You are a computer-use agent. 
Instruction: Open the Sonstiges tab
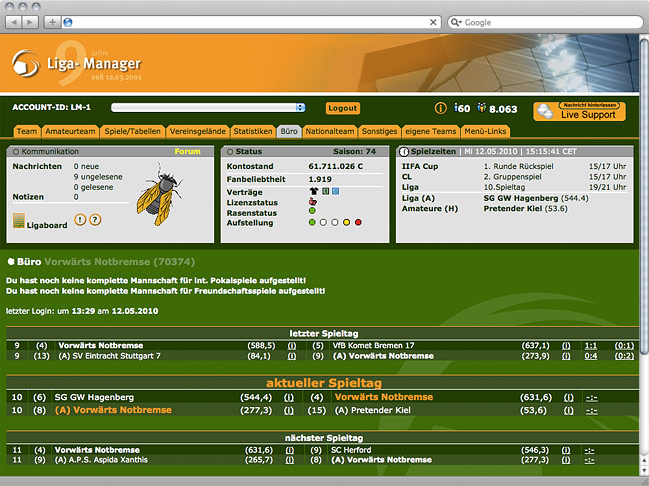tap(379, 131)
